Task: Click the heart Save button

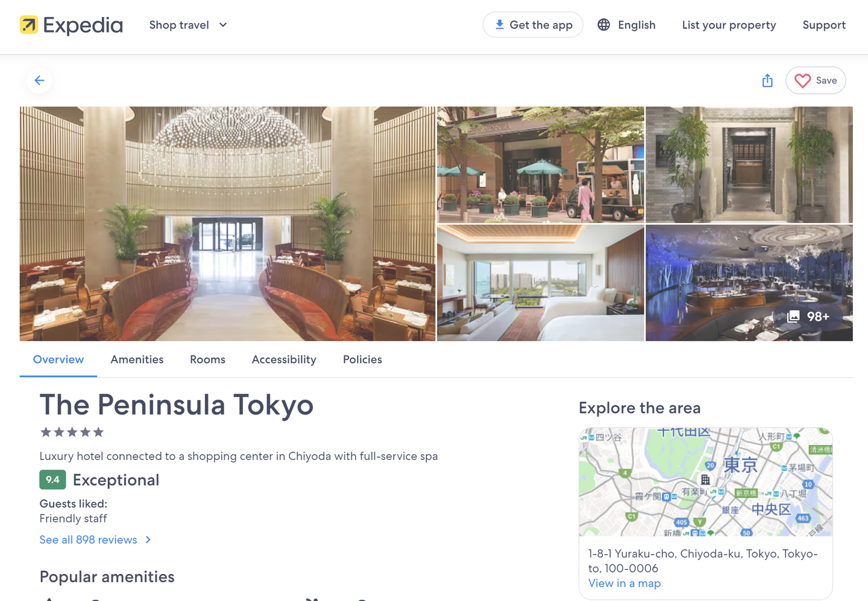Action: click(815, 80)
